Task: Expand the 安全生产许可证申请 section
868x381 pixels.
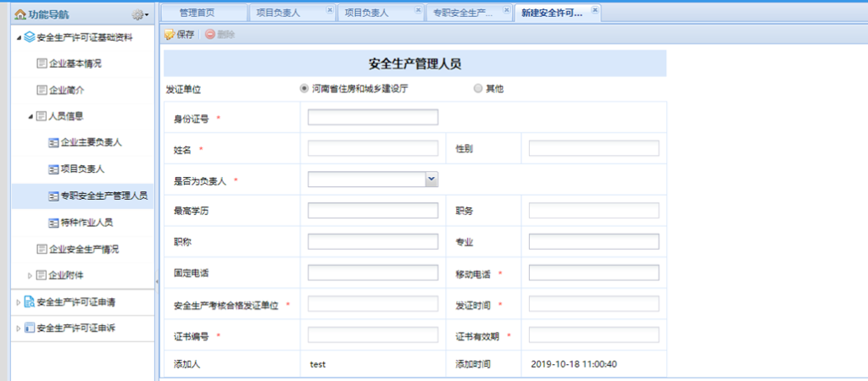Action: pos(19,302)
